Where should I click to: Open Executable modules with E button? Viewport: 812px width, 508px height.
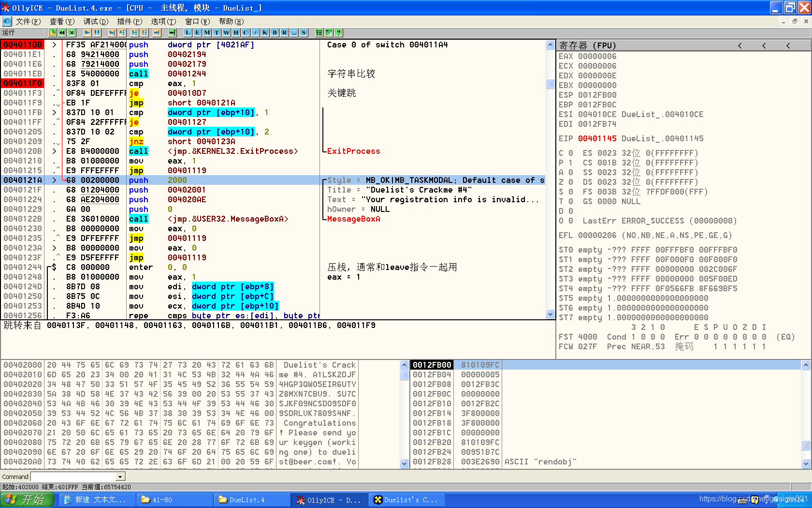pos(197,32)
